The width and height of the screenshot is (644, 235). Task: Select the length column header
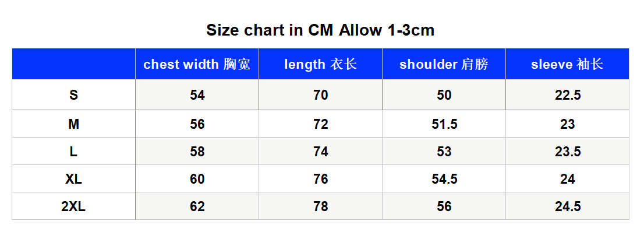(x=320, y=64)
